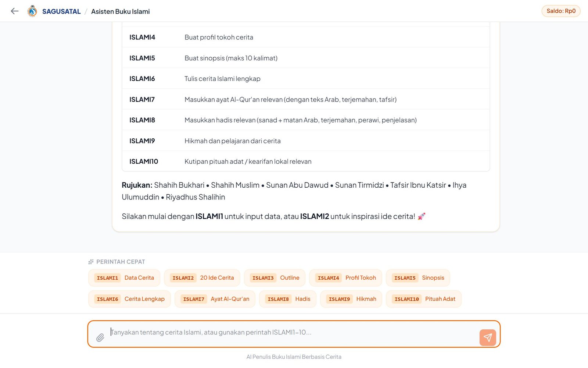Click the sparkle icon beside PERINTAH CEPAT
The image size is (588, 368).
91,262
